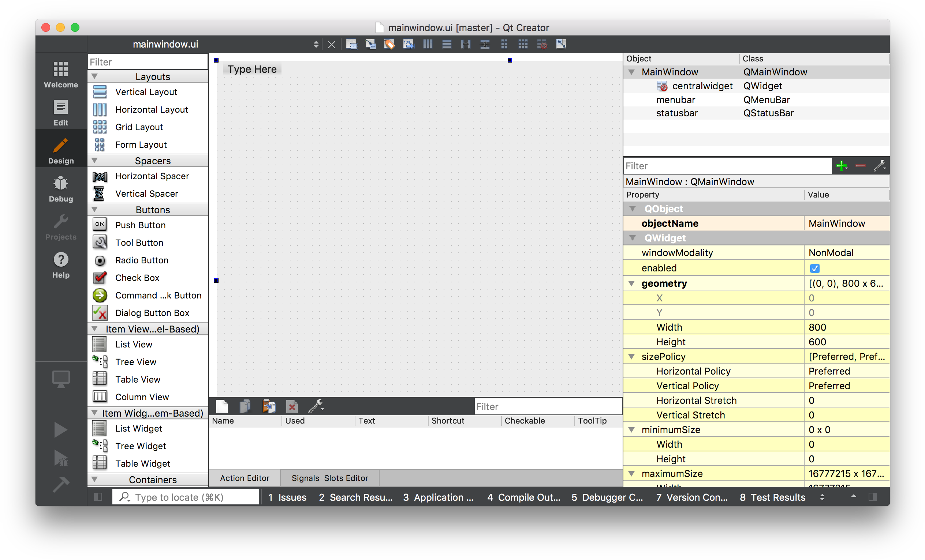
Task: Uncheck the enabled property checkbox
Action: tap(814, 268)
